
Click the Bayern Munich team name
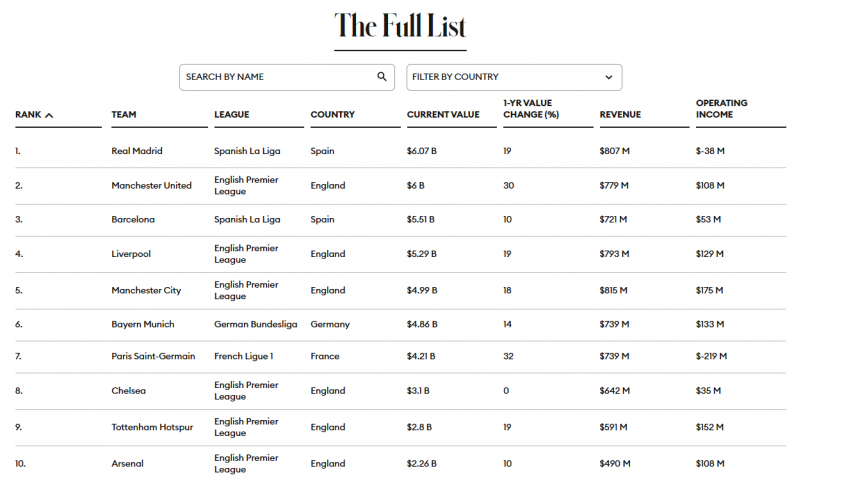[143, 324]
